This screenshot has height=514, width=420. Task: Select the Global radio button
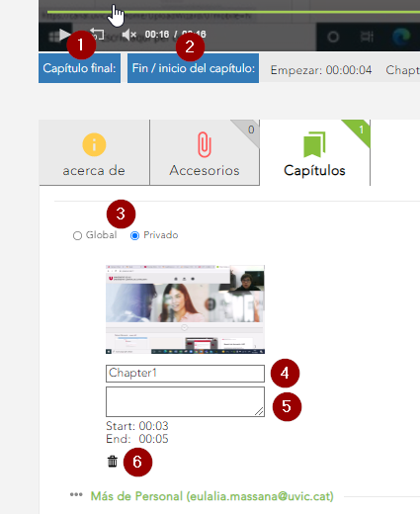77,235
